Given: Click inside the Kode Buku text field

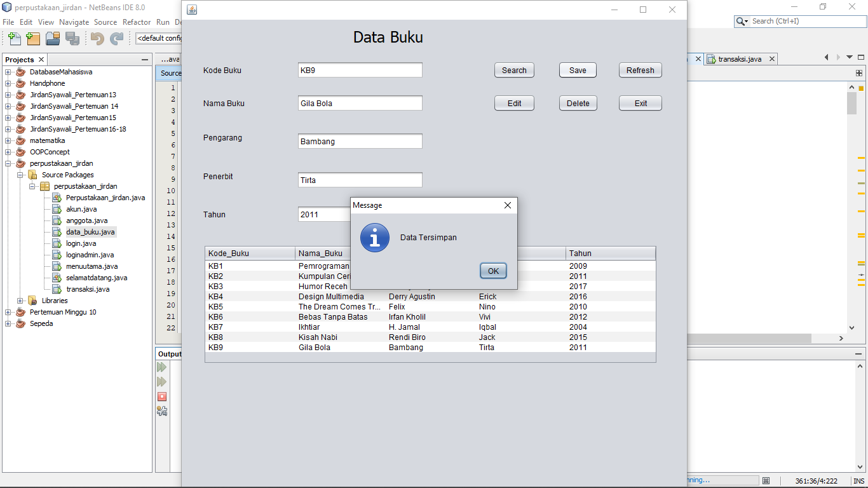Looking at the screenshot, I should pyautogui.click(x=360, y=70).
